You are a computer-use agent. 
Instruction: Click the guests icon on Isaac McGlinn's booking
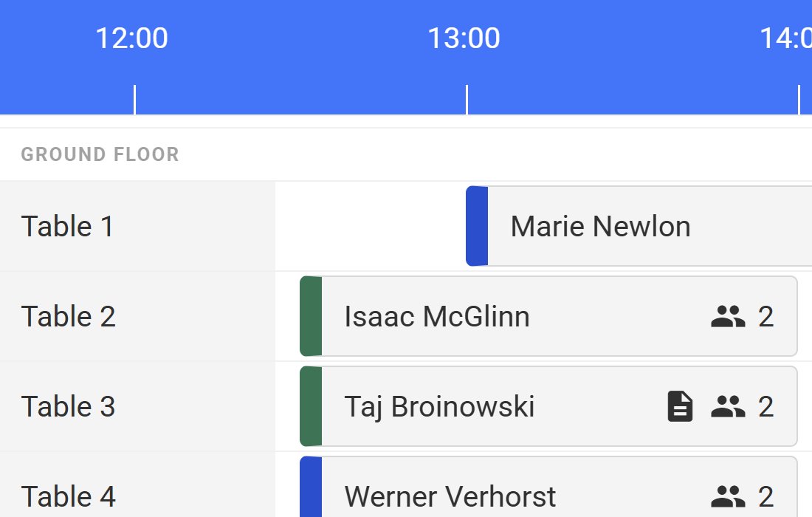click(x=726, y=315)
